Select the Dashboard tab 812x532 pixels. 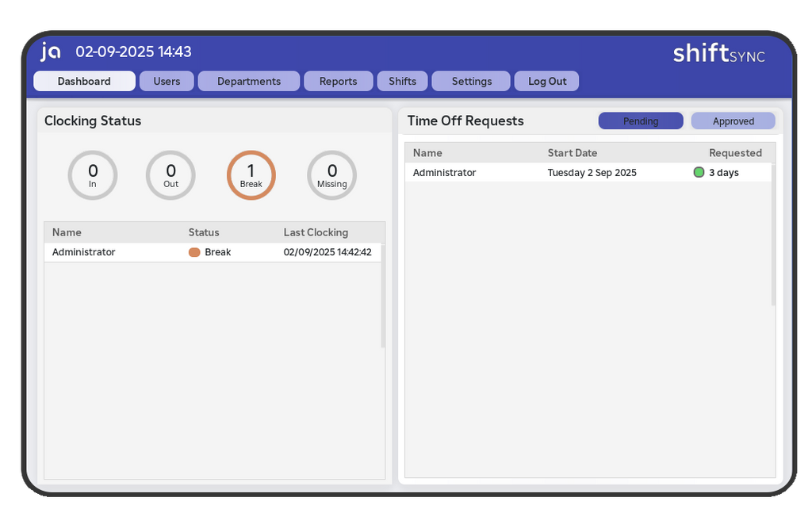click(x=84, y=81)
